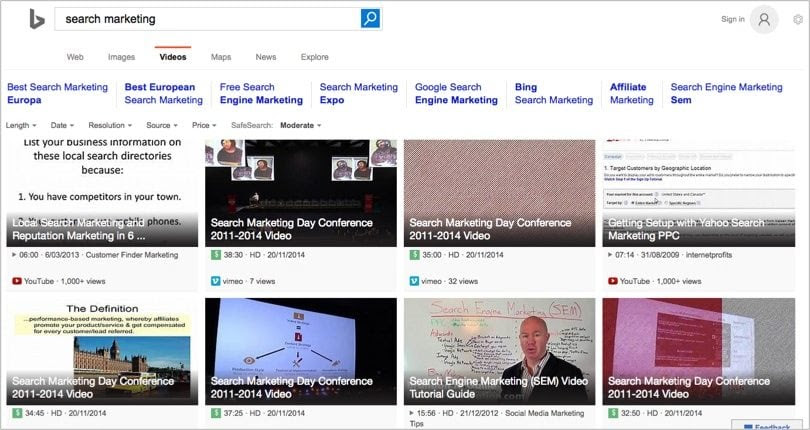Select the Videos tab
Viewport: 810px width, 430px height.
point(173,57)
